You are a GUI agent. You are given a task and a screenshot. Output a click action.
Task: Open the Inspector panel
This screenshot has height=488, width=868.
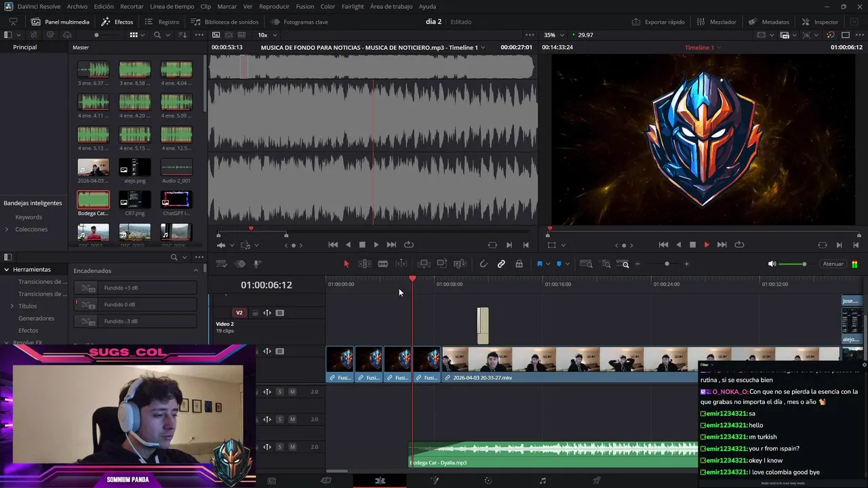coord(819,22)
